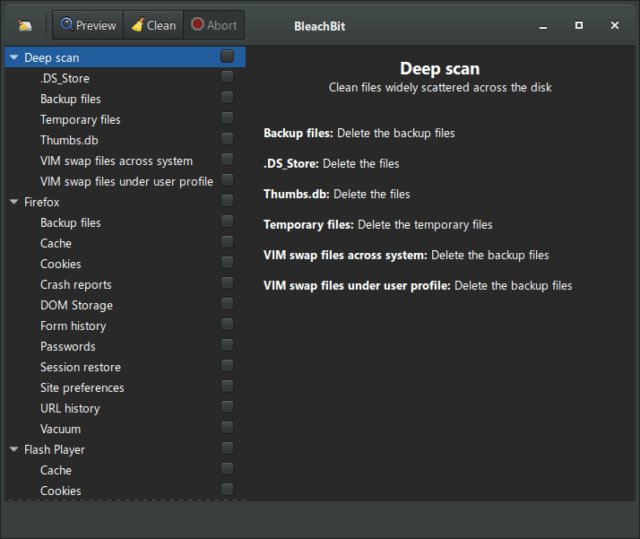Click 'Temporary files: Delete the temporary files' description
640x539 pixels.
pyautogui.click(x=378, y=224)
